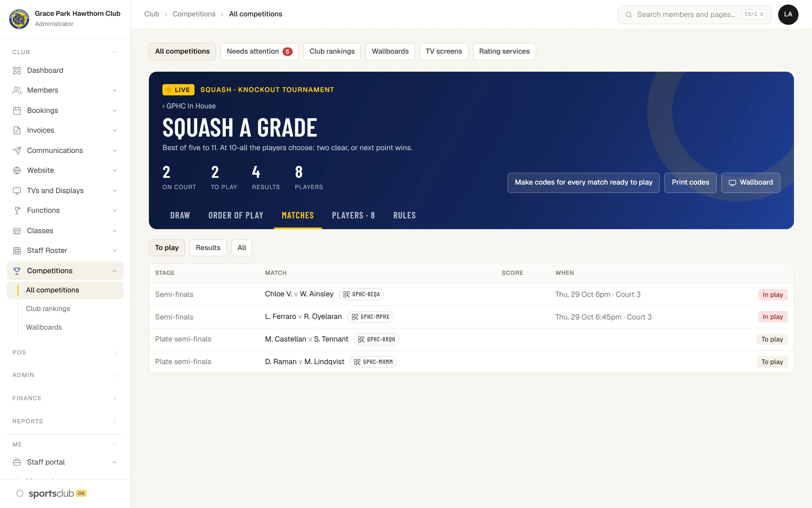Click the Competitions breadcrumb link

click(194, 14)
